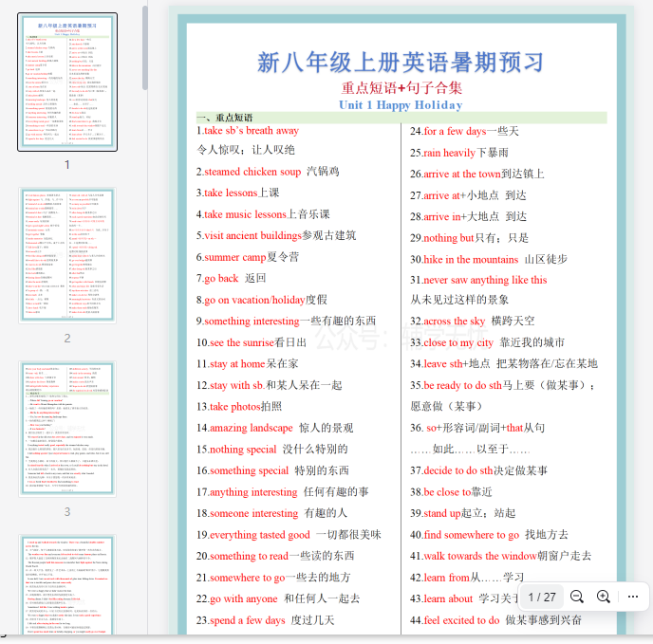This screenshot has width=653, height=644.
Task: Click phrase 9.something interesting
Action: pyautogui.click(x=248, y=321)
